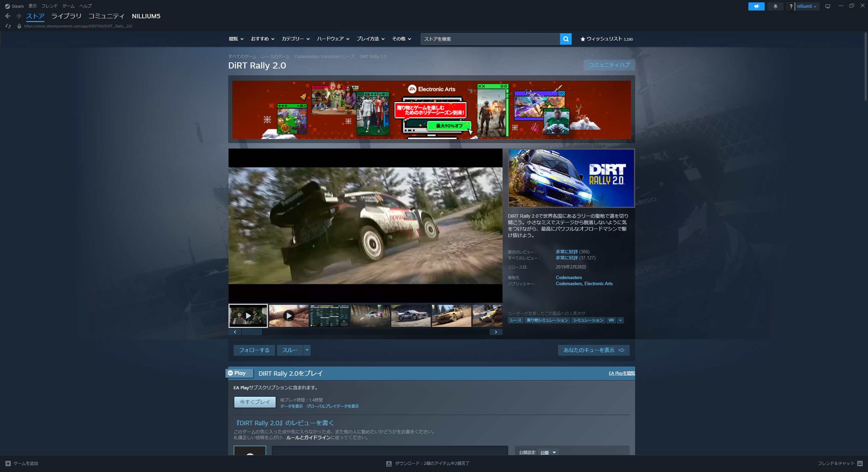868x472 pixels.
Task: Open the notifications bell icon
Action: click(x=775, y=6)
